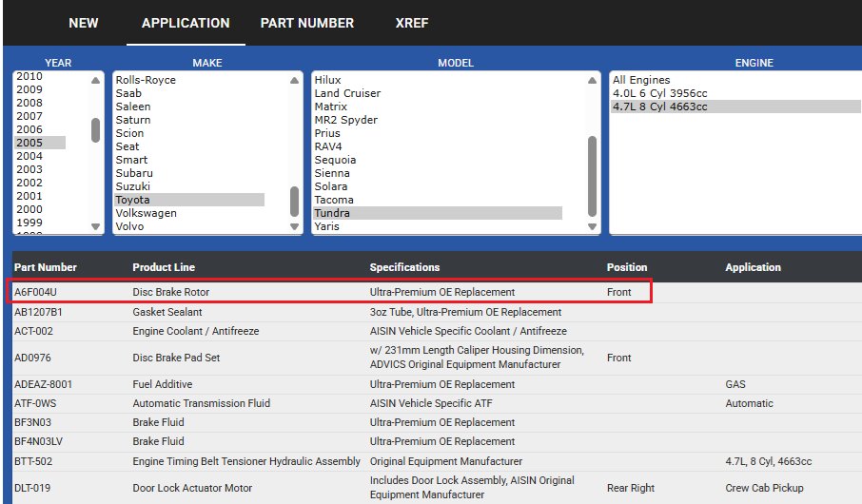
Task: Pick Tundra in the MODEL list
Action: 438,213
